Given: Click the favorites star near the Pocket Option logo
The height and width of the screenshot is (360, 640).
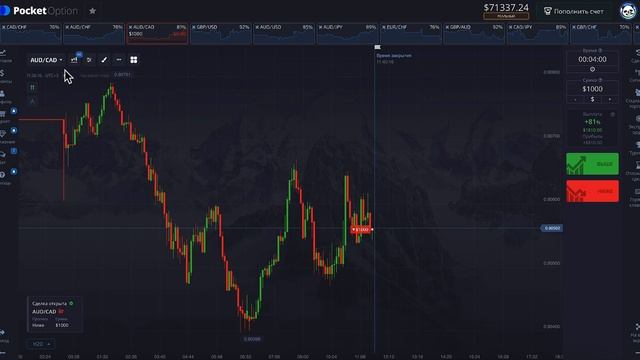Looking at the screenshot, I should [x=93, y=11].
